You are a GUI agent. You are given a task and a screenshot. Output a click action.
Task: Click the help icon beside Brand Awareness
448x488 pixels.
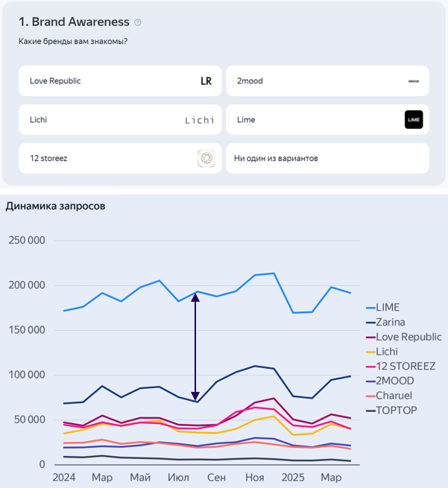[x=138, y=23]
